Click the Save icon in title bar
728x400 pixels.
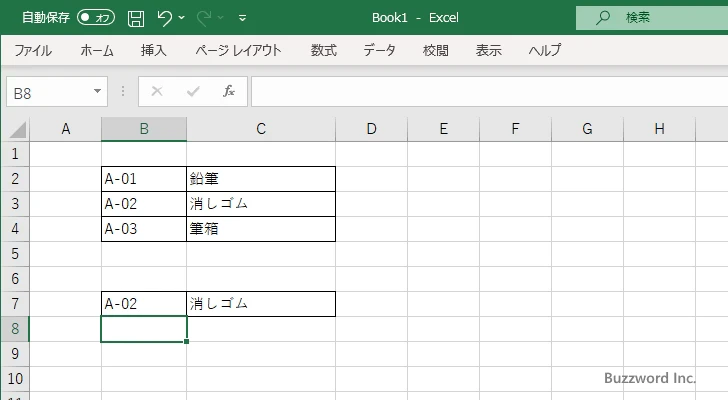click(x=136, y=19)
